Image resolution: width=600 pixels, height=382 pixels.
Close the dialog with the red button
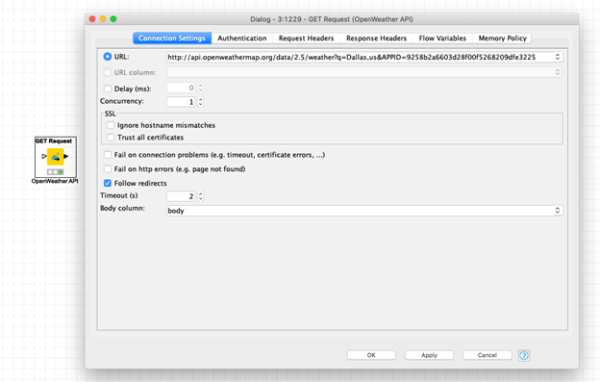[x=92, y=19]
